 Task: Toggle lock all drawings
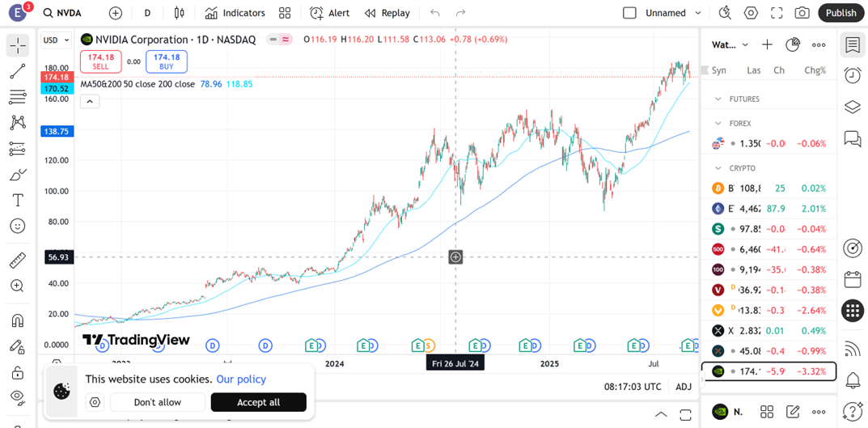click(x=18, y=371)
